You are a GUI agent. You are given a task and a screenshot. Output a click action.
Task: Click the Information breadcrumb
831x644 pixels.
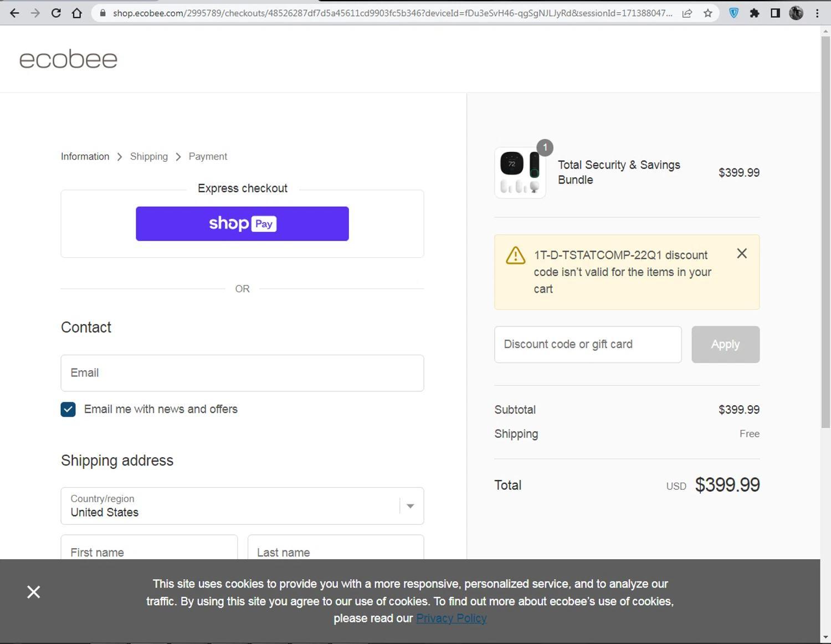85,156
